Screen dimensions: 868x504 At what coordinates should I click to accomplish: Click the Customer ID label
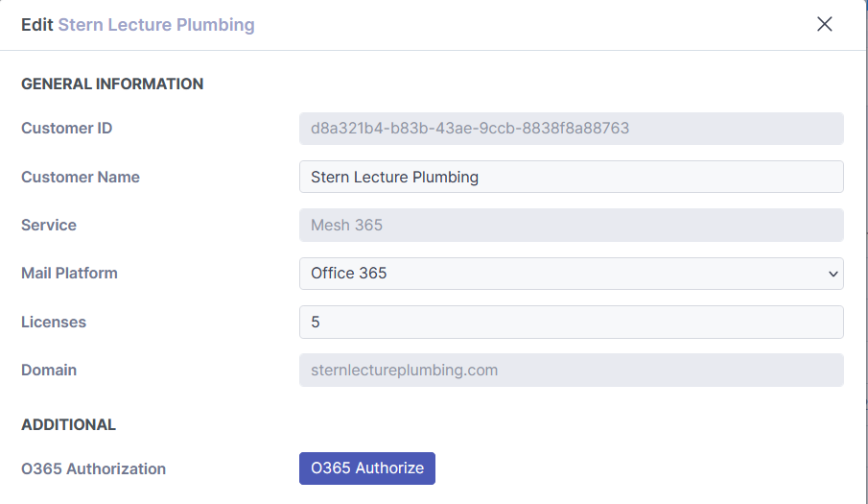66,128
